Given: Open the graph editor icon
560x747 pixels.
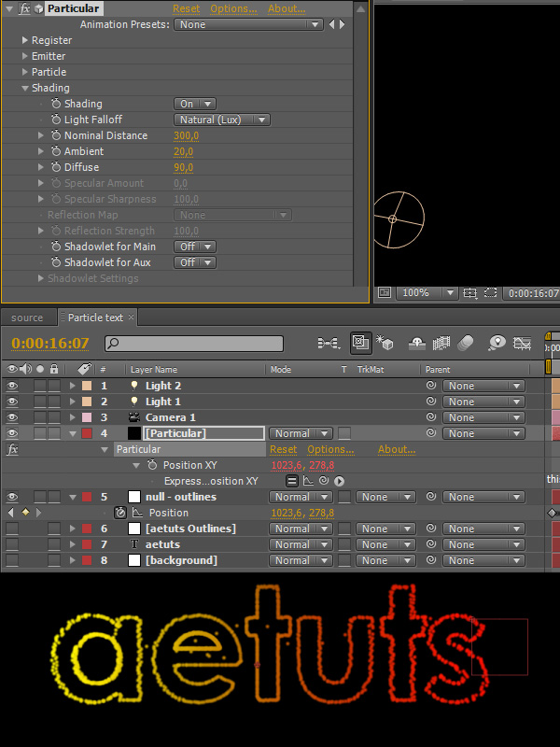Looking at the screenshot, I should (522, 343).
